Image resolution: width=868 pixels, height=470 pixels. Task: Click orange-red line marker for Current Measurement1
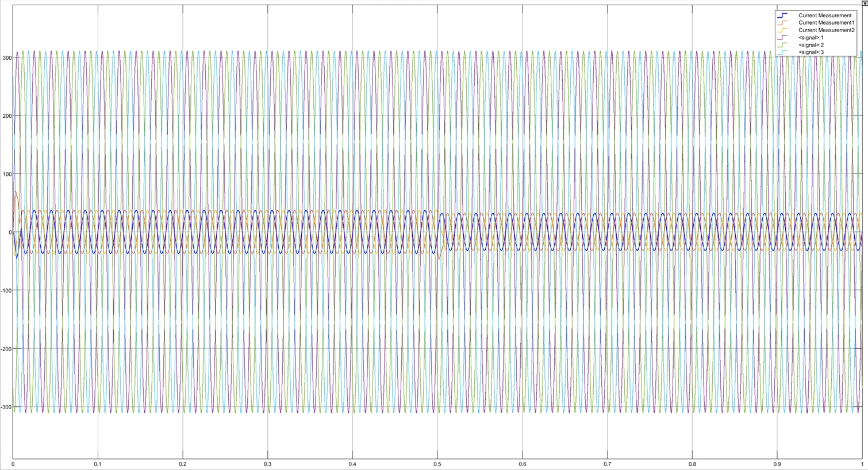(x=782, y=22)
